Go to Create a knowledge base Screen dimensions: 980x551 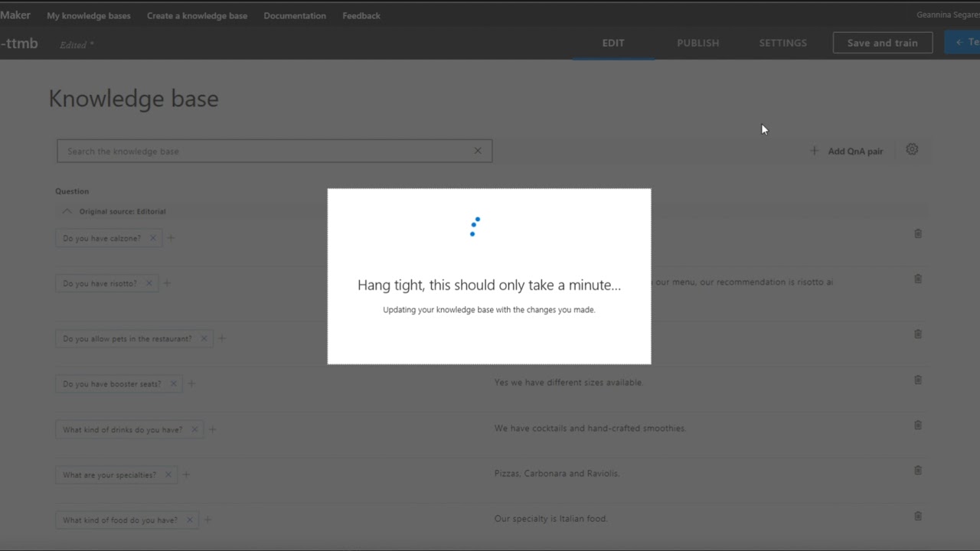pos(198,15)
